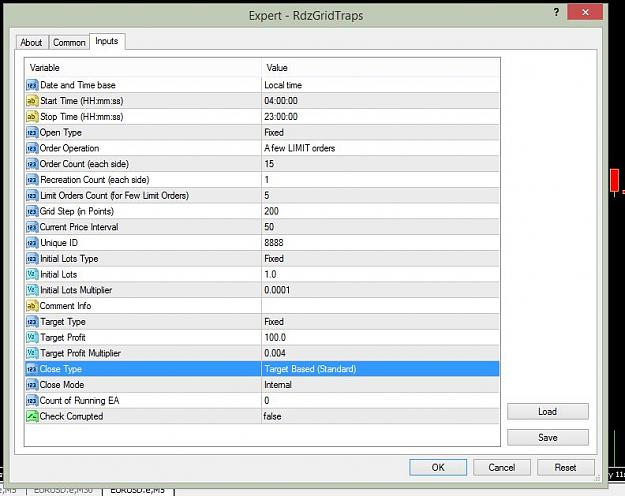Click the Reset button
Screen dimensions: 625x496
566,467
